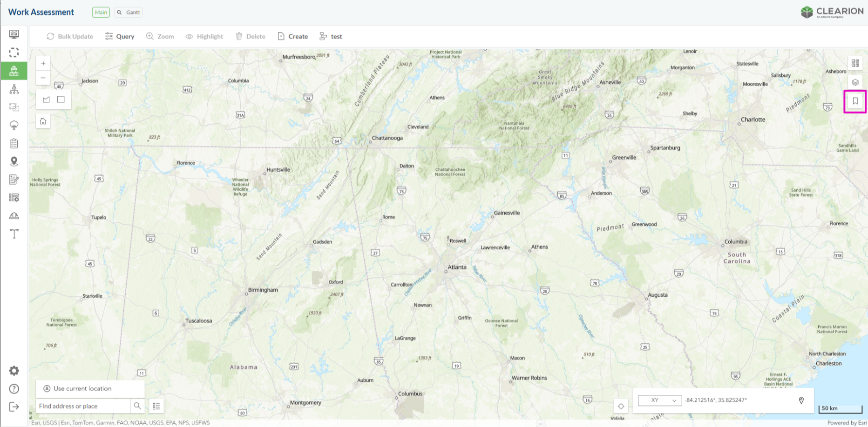Switch to the Gantt tab
The height and width of the screenshot is (427, 868).
point(129,13)
